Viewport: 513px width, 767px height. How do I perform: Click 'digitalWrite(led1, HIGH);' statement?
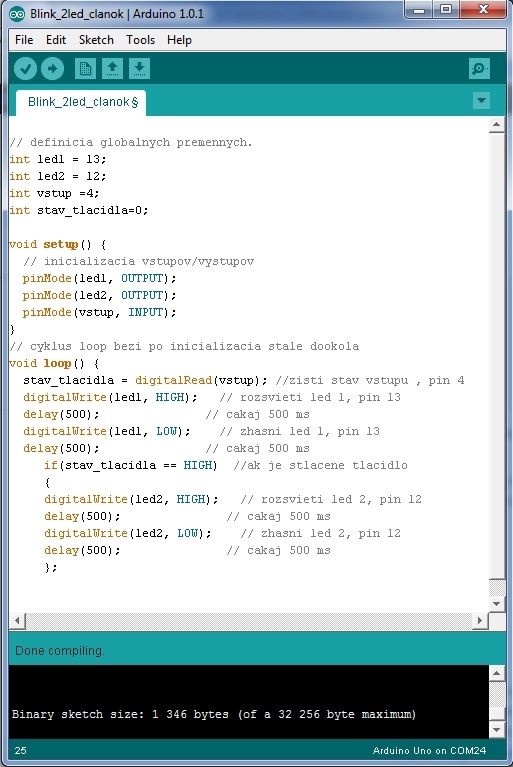[x=110, y=397]
